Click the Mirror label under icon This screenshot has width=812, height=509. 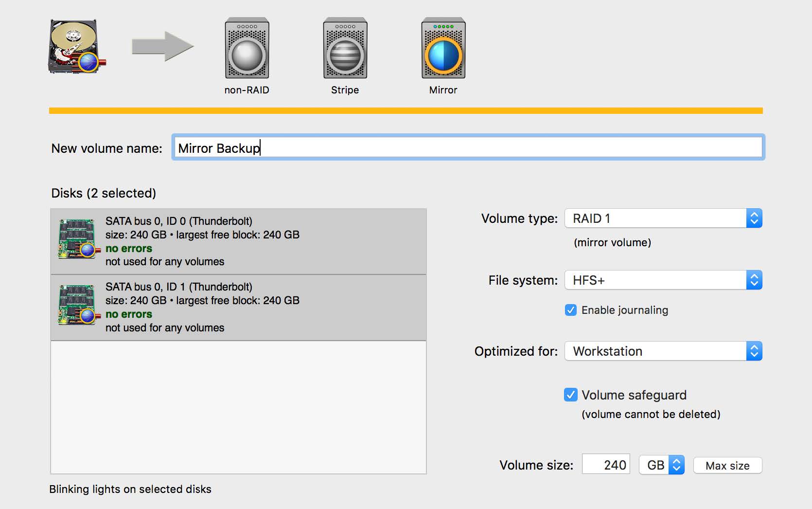tap(443, 90)
